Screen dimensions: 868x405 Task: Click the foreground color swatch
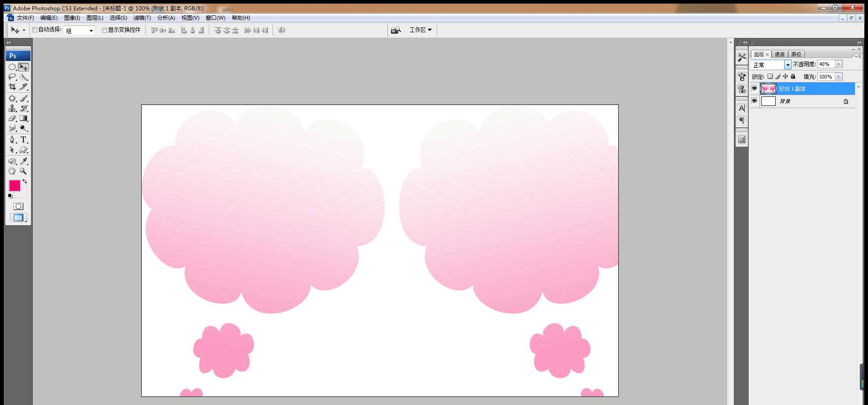click(15, 185)
